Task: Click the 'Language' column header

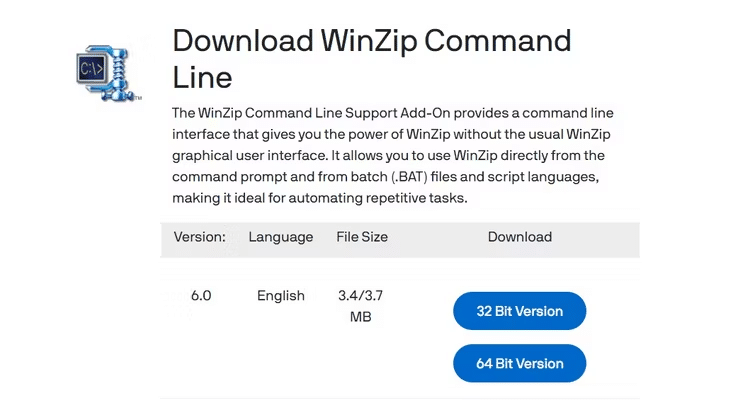Action: click(281, 237)
